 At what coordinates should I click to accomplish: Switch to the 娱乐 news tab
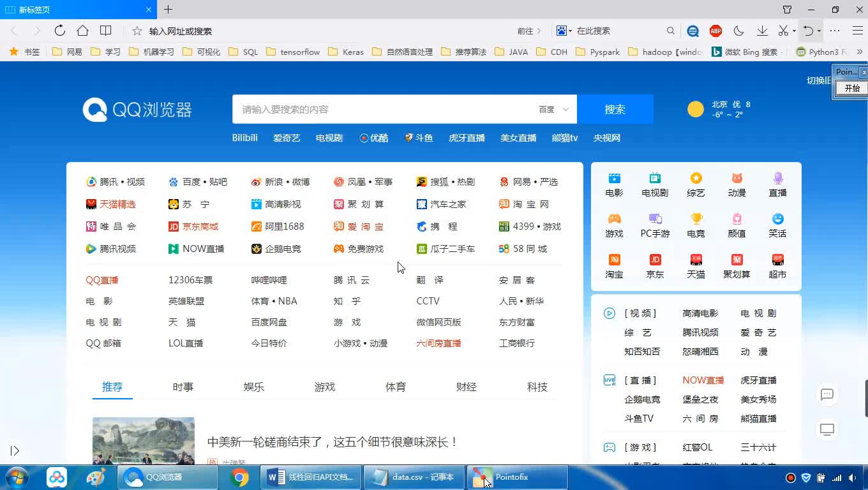[254, 387]
